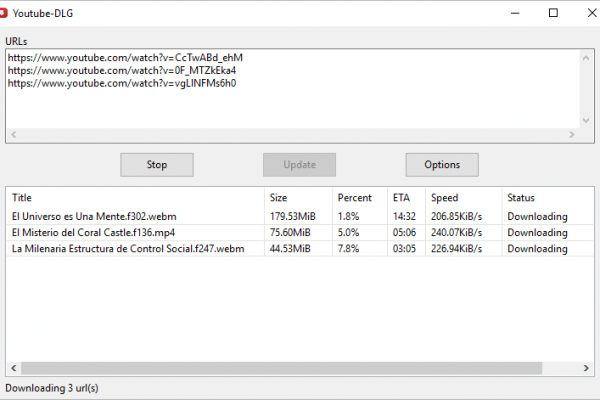Viewport: 600px width, 400px height.
Task: Click the URL box scroll left arrow
Action: click(14, 134)
